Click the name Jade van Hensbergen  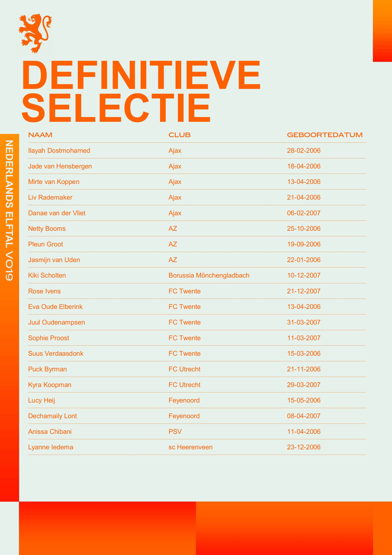60,166
